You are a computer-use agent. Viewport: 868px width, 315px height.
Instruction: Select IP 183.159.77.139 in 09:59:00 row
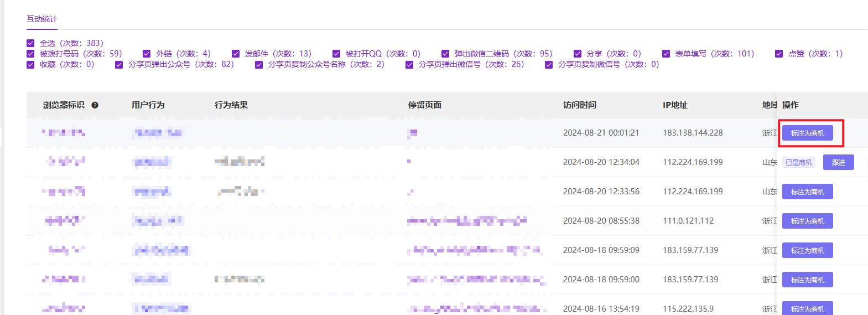[690, 280]
